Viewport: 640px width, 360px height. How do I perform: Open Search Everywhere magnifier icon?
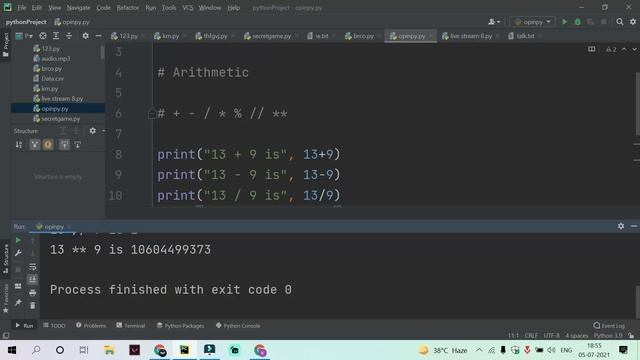pyautogui.click(x=620, y=22)
